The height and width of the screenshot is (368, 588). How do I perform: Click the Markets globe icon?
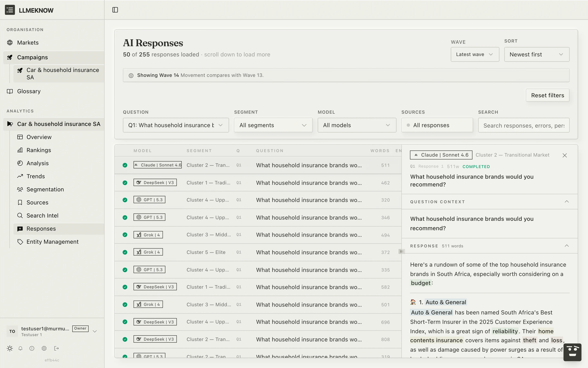pyautogui.click(x=10, y=43)
